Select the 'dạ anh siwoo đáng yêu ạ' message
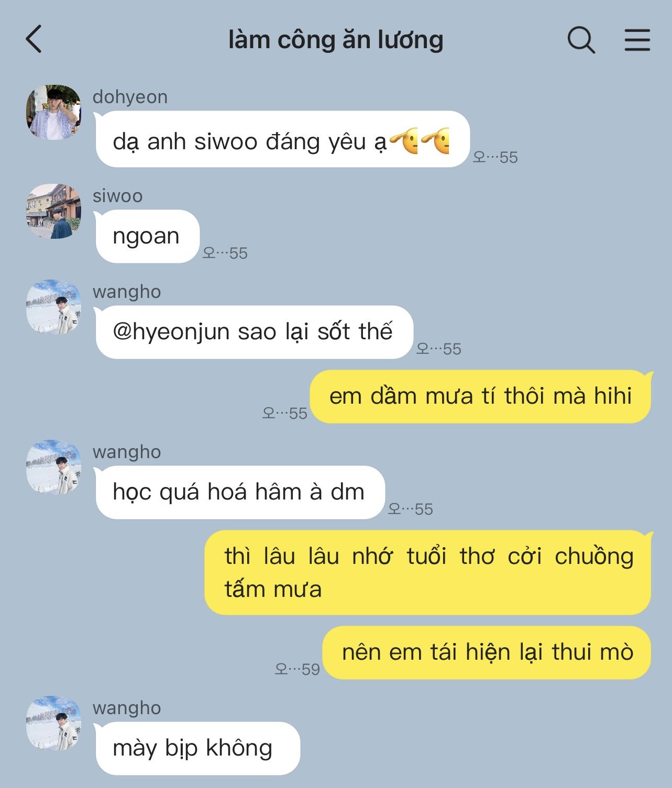The height and width of the screenshot is (788, 672). (x=283, y=139)
